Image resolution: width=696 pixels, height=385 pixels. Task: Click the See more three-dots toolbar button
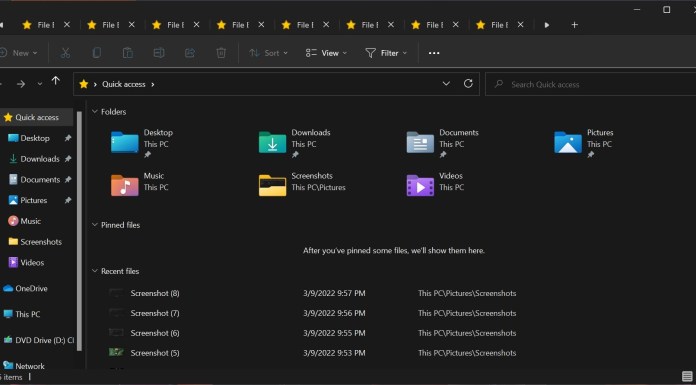tap(434, 53)
